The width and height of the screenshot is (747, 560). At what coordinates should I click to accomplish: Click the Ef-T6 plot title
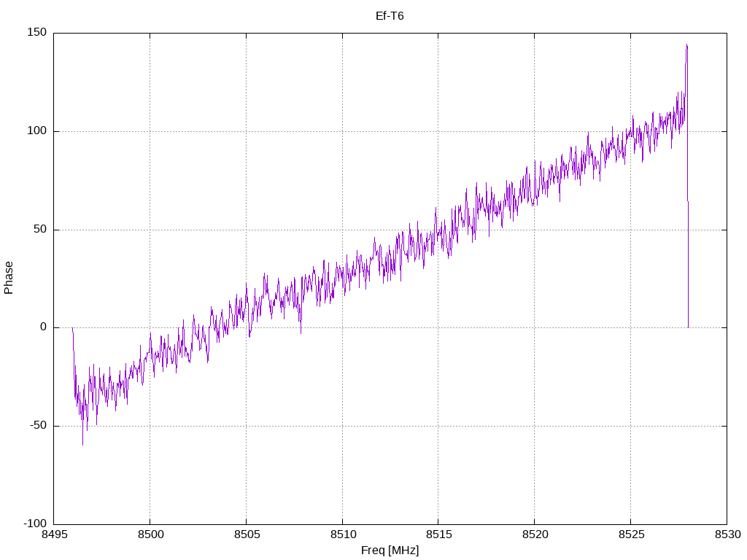[390, 16]
